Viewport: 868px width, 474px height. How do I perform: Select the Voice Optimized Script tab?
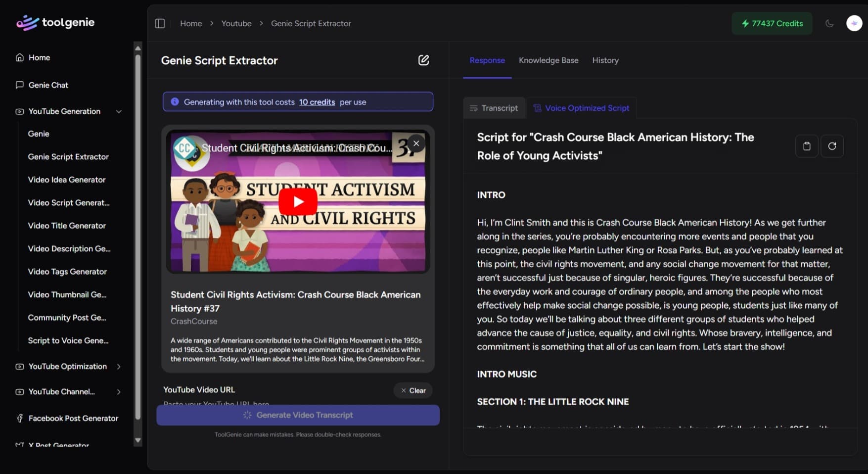point(582,108)
